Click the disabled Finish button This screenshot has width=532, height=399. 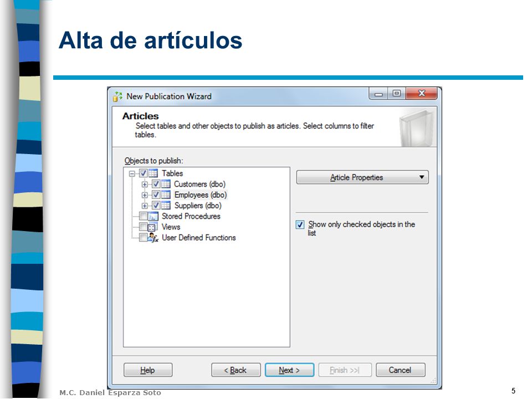click(345, 370)
